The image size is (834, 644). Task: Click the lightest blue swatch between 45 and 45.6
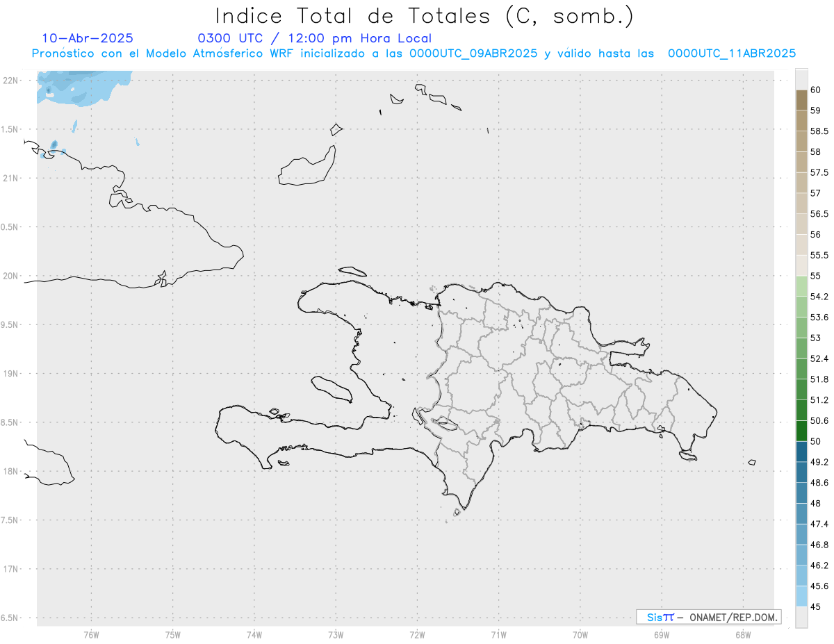coord(801,596)
